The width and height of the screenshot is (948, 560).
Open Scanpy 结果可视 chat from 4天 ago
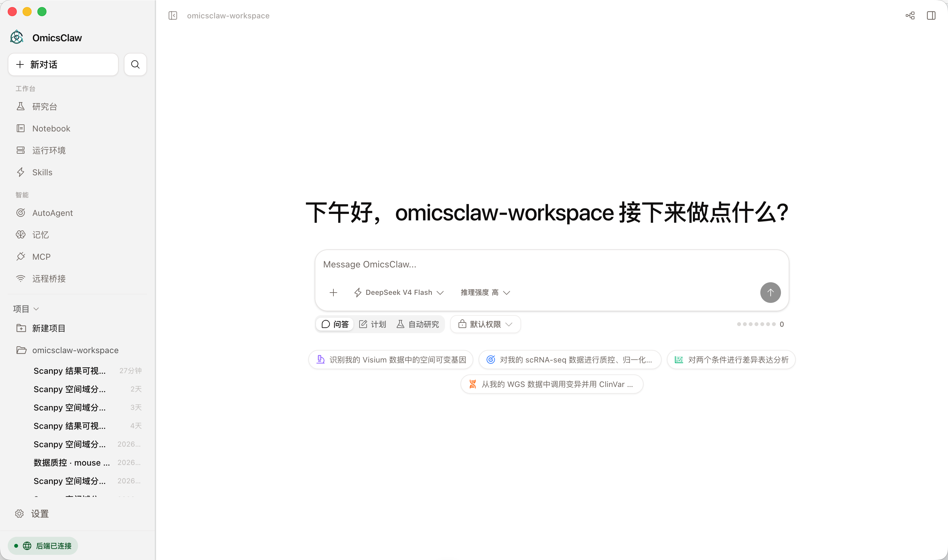87,426
